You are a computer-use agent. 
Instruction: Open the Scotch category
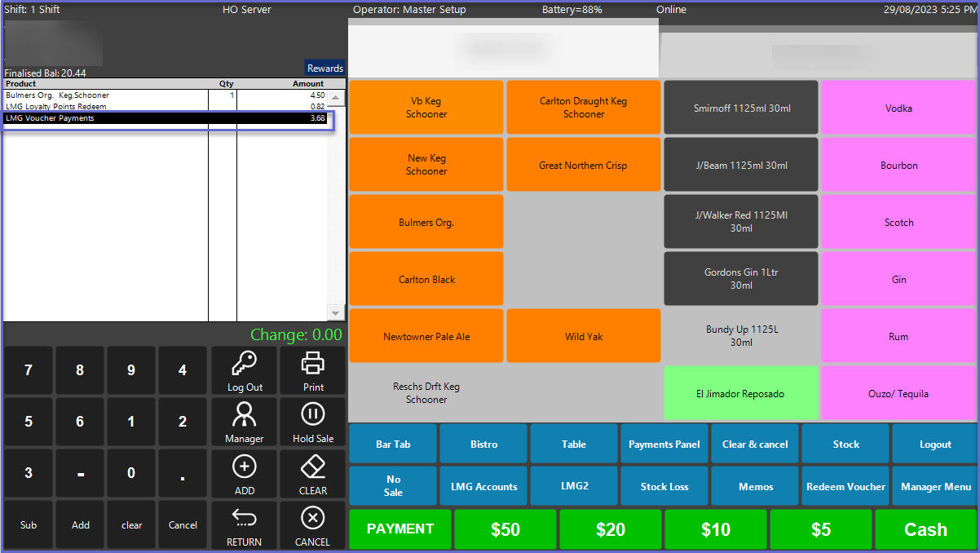[898, 222]
